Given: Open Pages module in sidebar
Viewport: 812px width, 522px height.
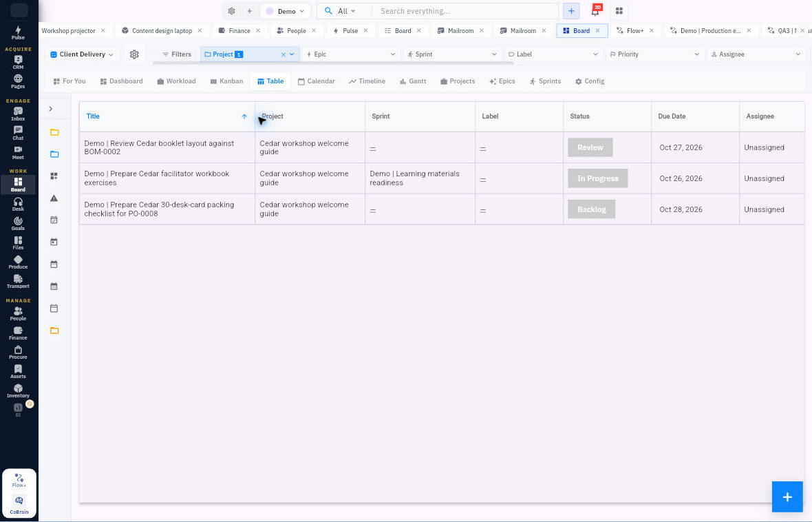Looking at the screenshot, I should click(18, 81).
